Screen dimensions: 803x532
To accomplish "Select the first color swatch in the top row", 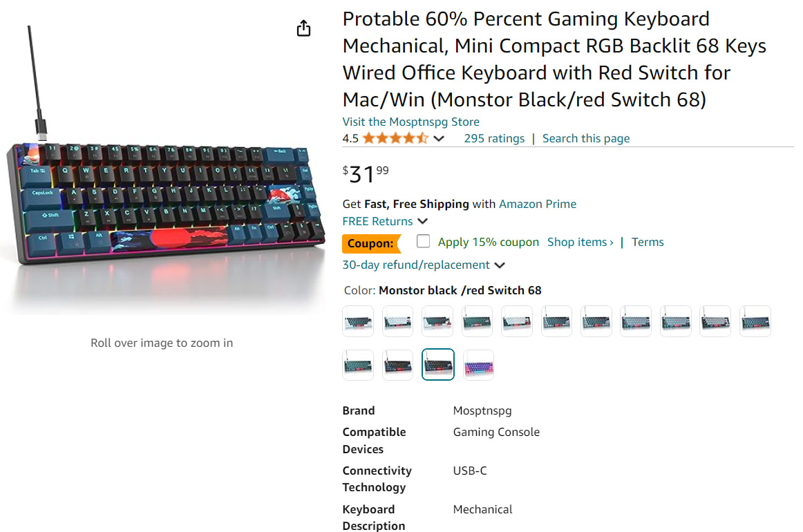I will 358,321.
